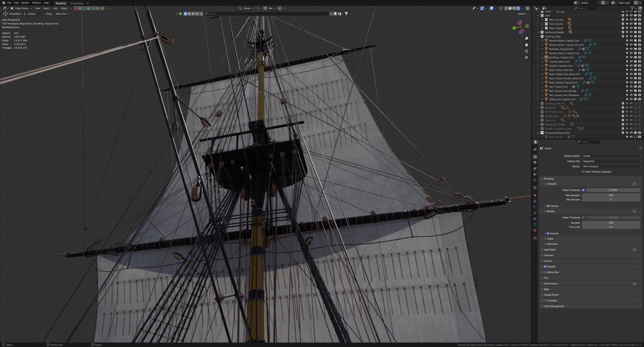Exclude Working_Layer collection via checkbox
644x347 pixels.
coord(623,37)
